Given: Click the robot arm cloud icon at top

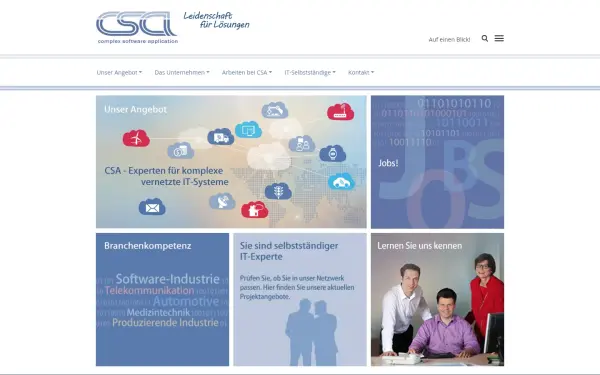Looking at the screenshot, I should pos(275,110).
